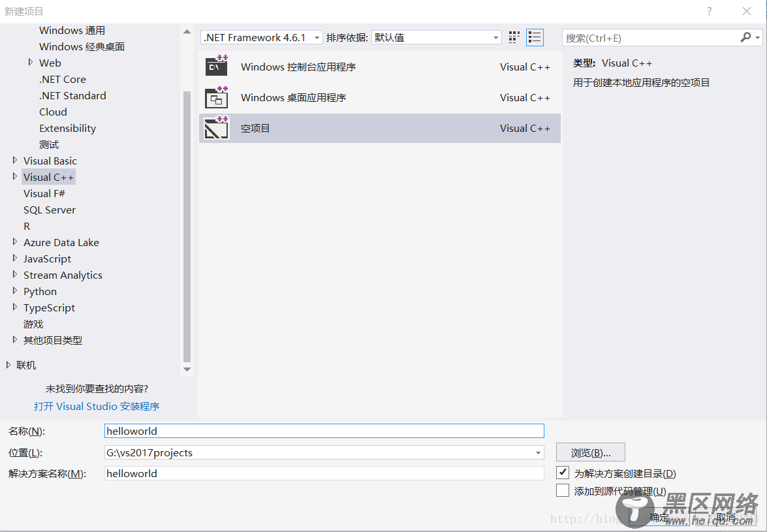Expand the JavaScript node

point(14,258)
